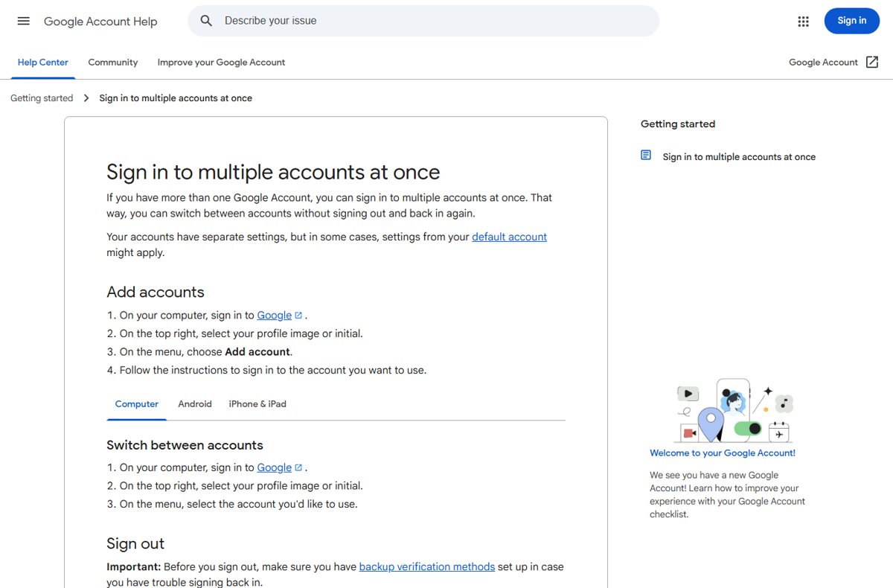Click step 'Follow the instructions to sign in'

(x=273, y=370)
